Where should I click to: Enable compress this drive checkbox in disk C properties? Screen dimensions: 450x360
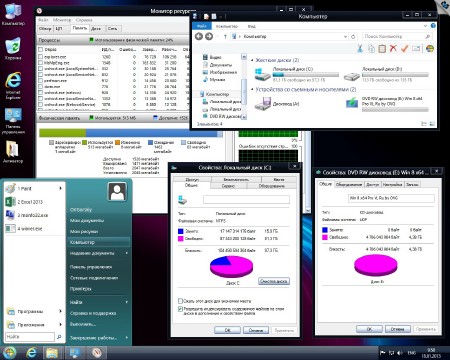(x=180, y=301)
